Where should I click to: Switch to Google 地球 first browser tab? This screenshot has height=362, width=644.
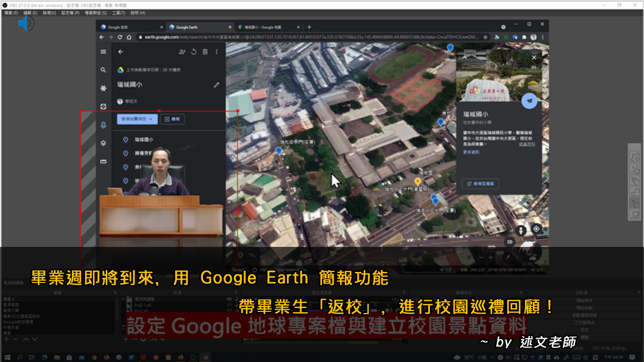[131, 27]
